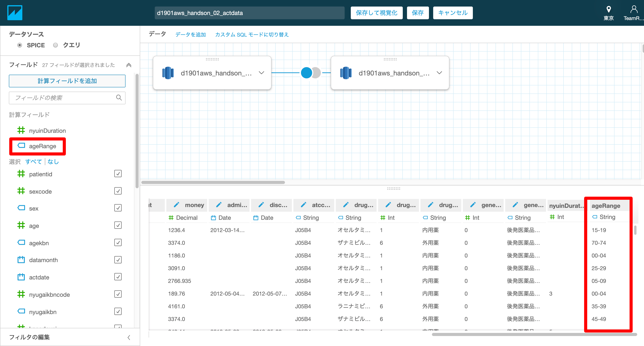Click the right Redshift data source icon
644x346 pixels.
[x=346, y=73]
